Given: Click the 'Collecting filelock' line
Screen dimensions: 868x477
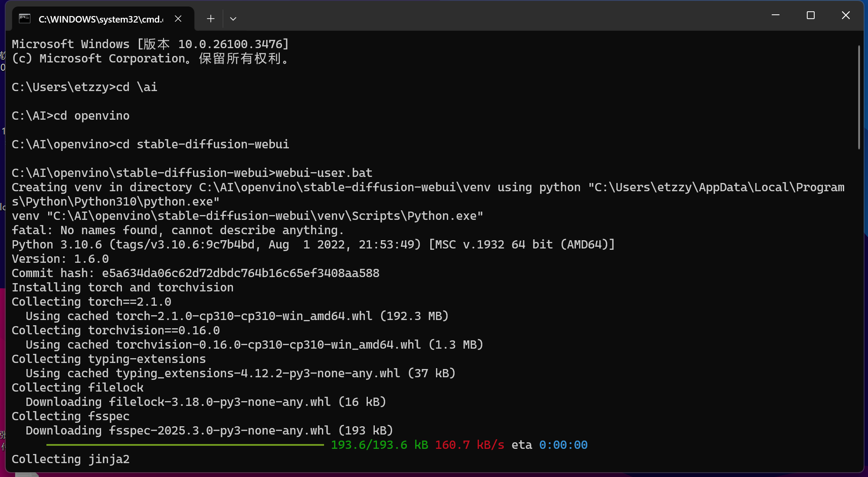Looking at the screenshot, I should [x=78, y=388].
